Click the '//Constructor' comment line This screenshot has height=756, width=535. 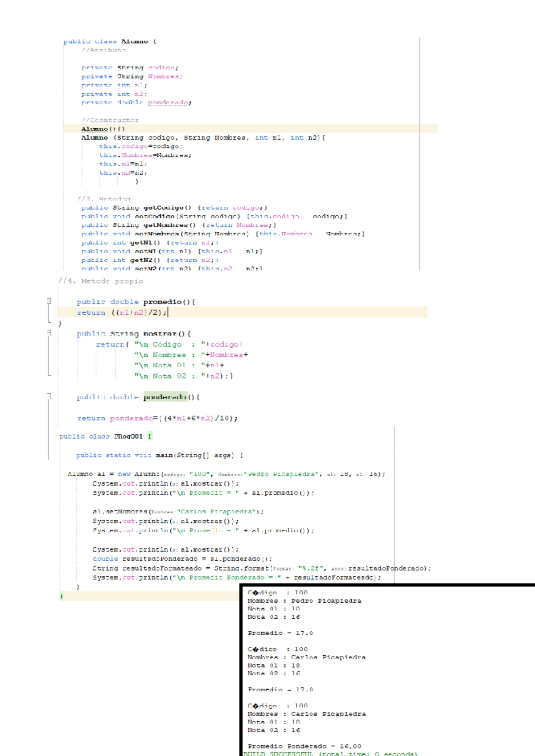[110, 120]
